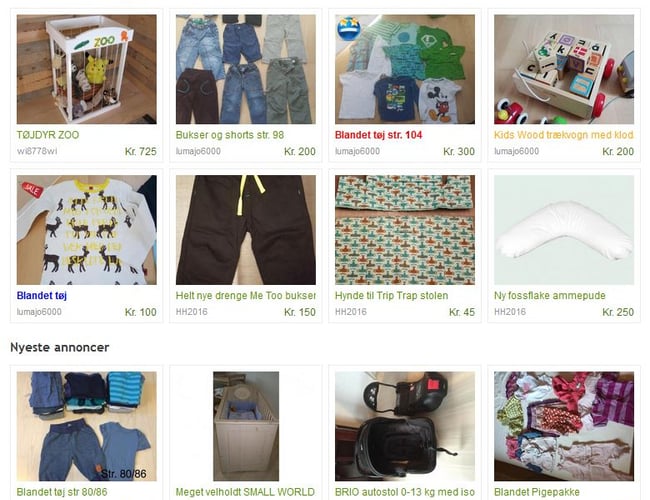Screen dimensions: 650x500
Task: Visit seller wi8778wi profile
Action: pyautogui.click(x=37, y=151)
